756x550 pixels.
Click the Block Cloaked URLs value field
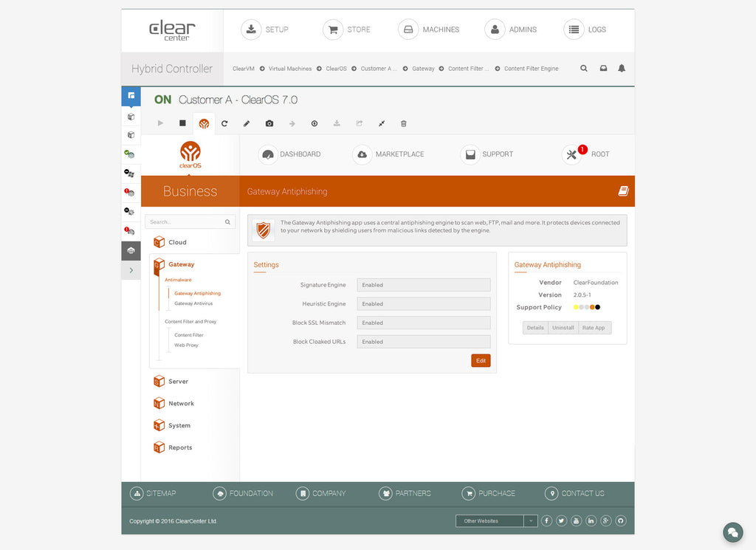424,342
